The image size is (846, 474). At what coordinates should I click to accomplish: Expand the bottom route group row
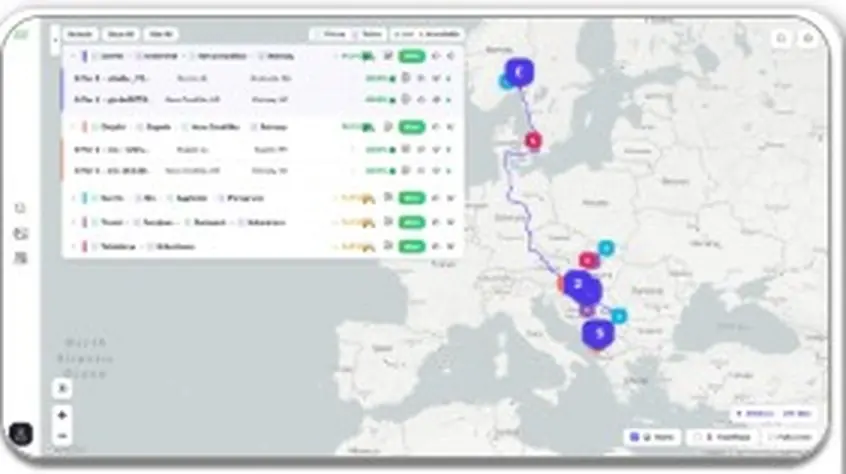tap(73, 247)
